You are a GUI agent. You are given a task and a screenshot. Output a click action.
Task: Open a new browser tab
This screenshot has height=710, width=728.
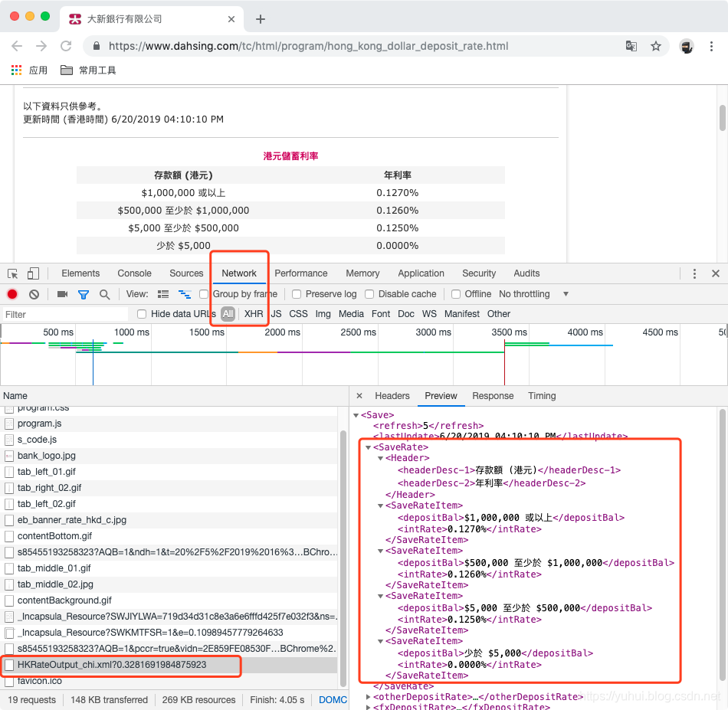[x=261, y=19]
